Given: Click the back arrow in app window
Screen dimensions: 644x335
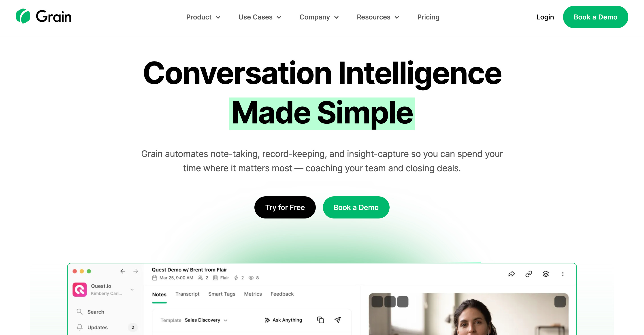Looking at the screenshot, I should pos(122,271).
